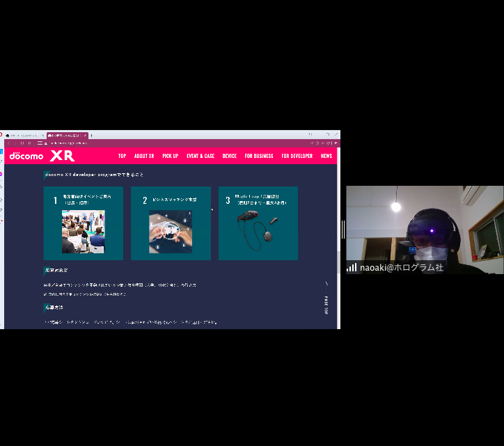Click the naoaki@ホログラム社 name label
The width and height of the screenshot is (504, 446).
pos(402,267)
